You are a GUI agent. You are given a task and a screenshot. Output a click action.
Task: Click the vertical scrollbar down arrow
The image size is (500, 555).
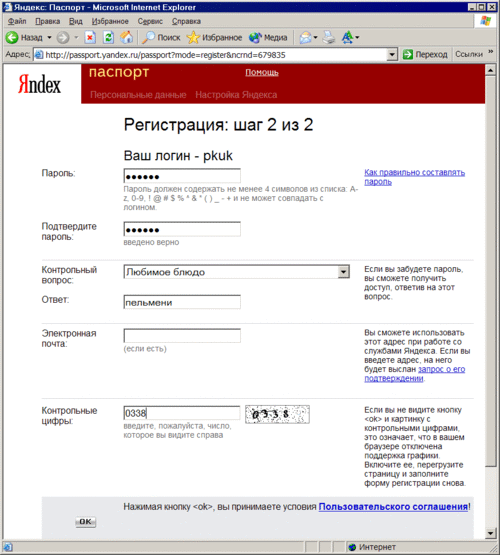click(490, 533)
